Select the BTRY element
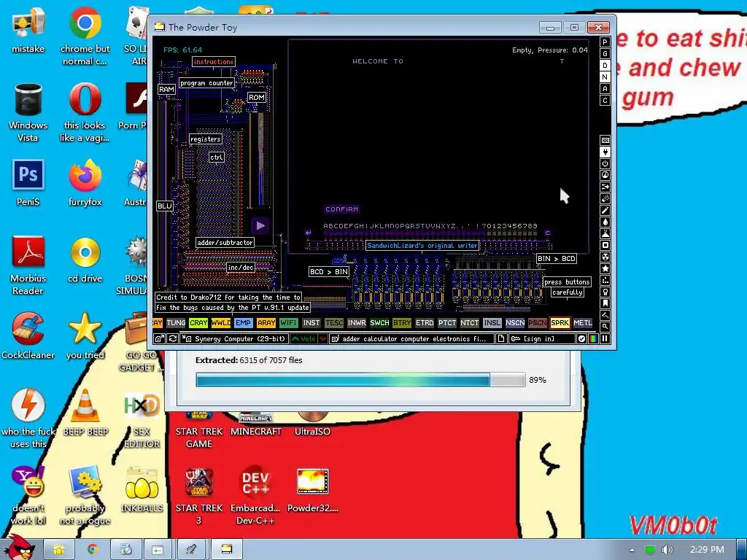 [402, 323]
